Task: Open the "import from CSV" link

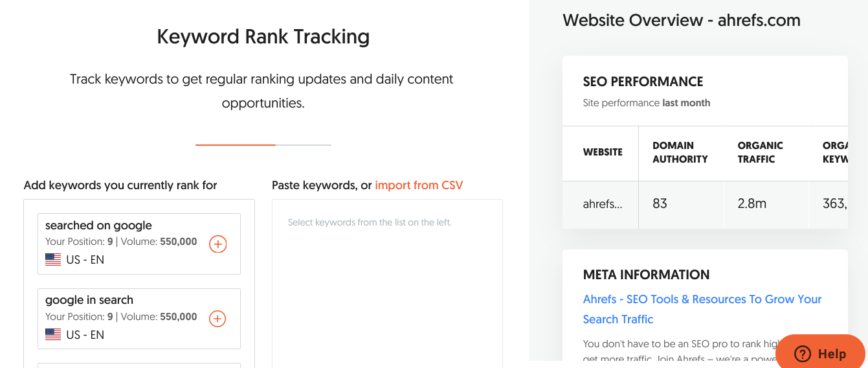Action: coord(419,185)
